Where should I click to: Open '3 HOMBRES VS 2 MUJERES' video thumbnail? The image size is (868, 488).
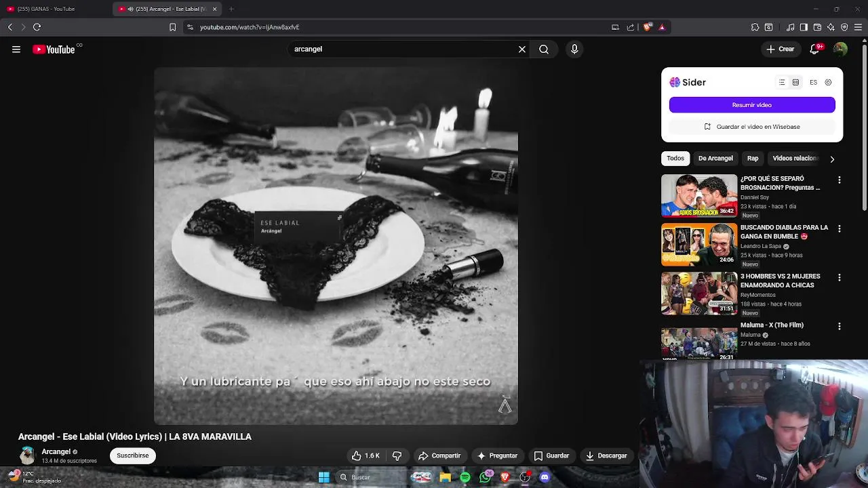point(699,293)
